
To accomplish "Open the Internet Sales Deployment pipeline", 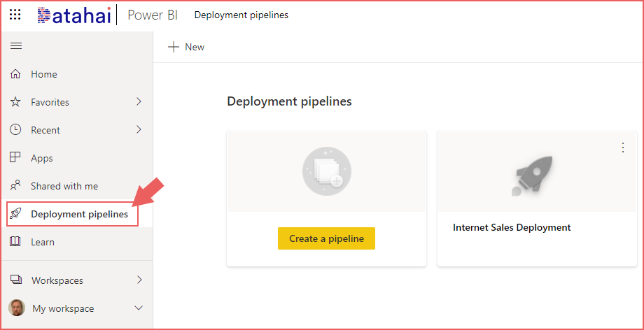I will pos(512,227).
